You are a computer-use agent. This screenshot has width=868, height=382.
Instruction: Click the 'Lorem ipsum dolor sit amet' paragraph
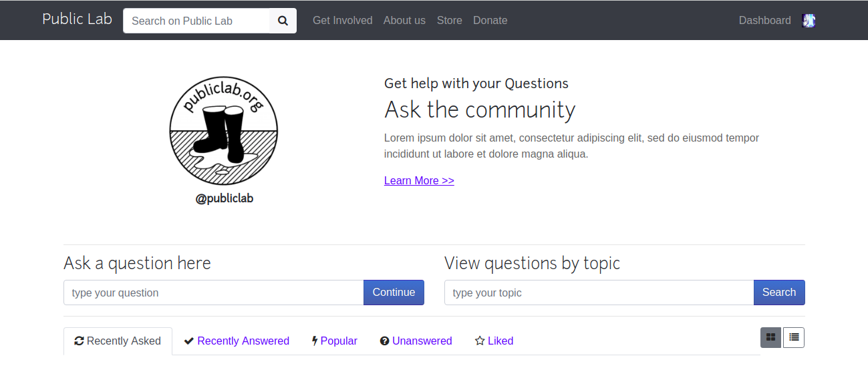point(571,146)
